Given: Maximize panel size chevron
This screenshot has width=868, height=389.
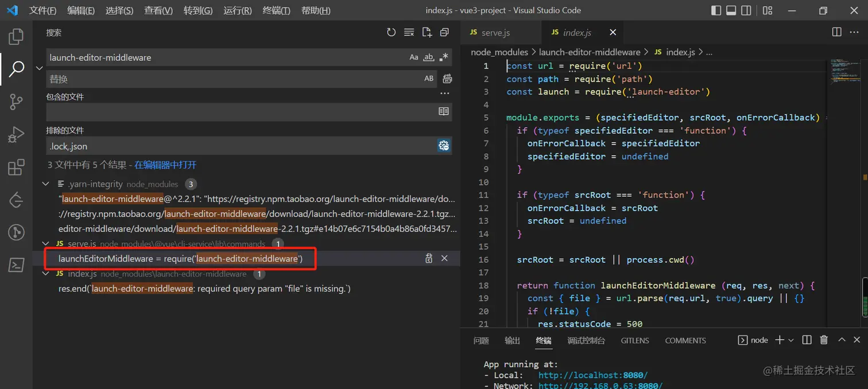Looking at the screenshot, I should (842, 340).
